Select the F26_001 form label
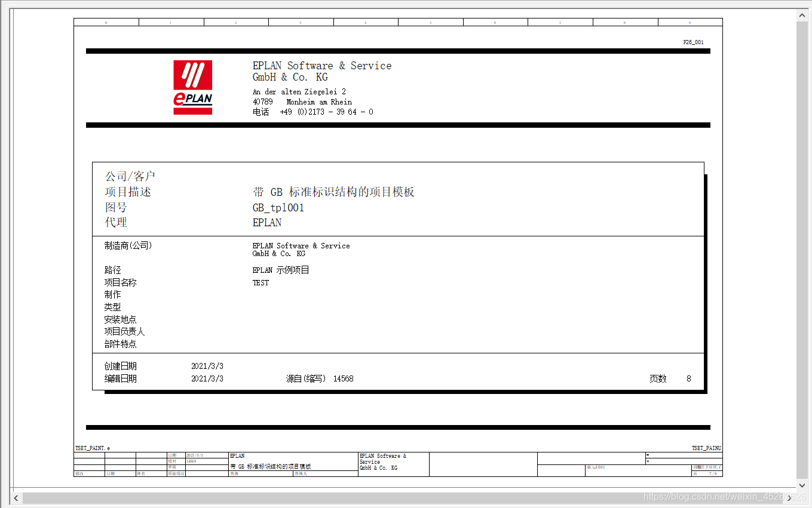This screenshot has width=812, height=508. coord(693,42)
